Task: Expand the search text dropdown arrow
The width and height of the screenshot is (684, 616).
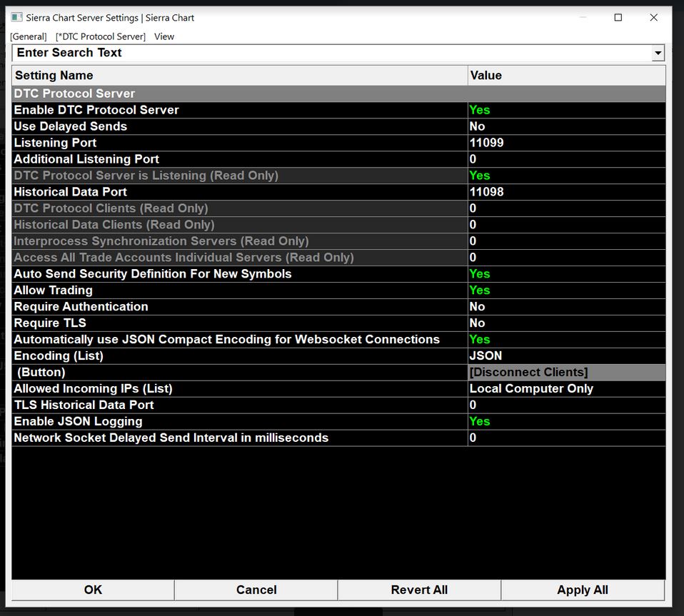Action: pos(658,54)
